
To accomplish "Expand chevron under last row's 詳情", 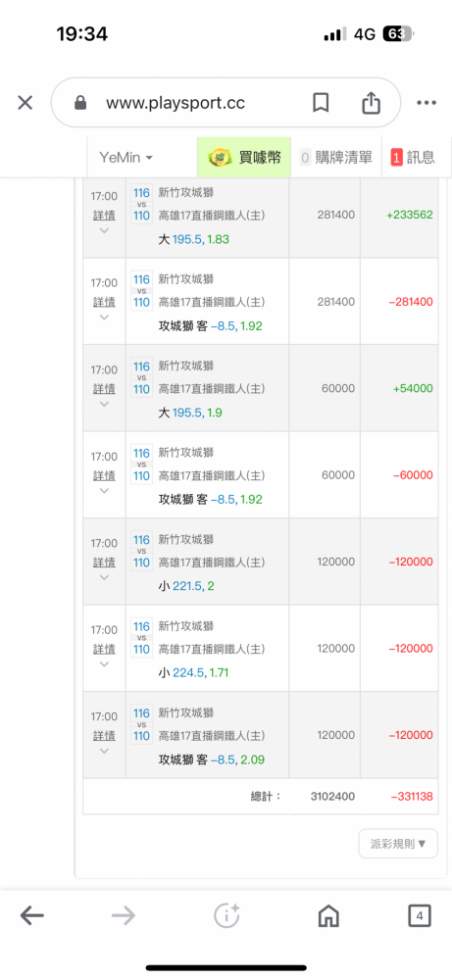I will pos(104,751).
